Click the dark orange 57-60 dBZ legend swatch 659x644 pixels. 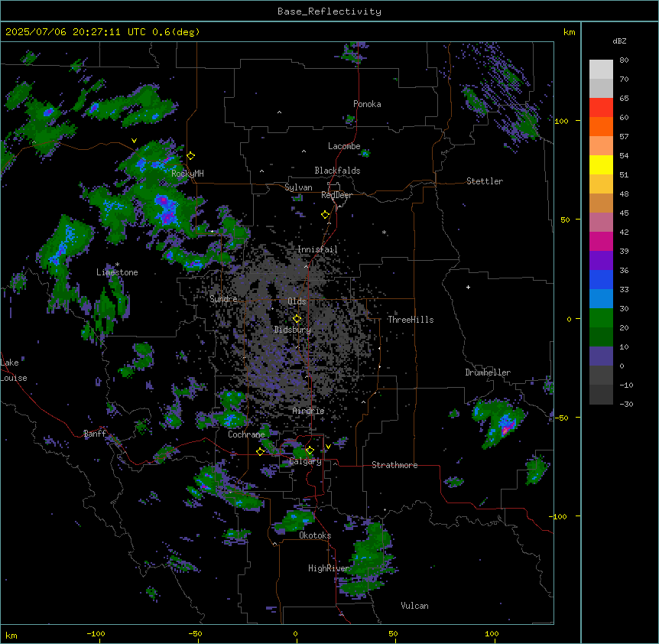point(601,127)
